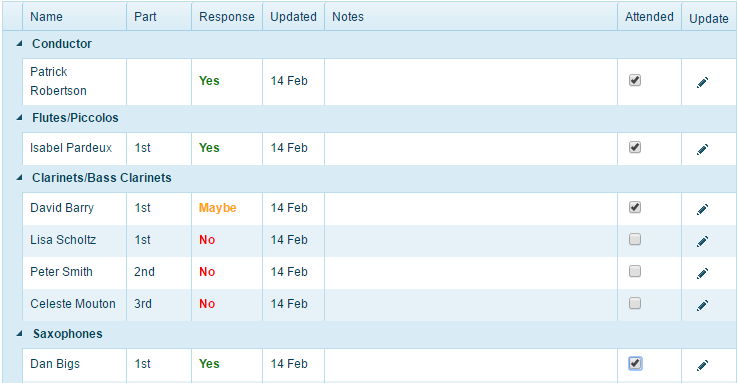This screenshot has width=738, height=383.
Task: Mark Lisa Scholtz as attended
Action: tap(635, 239)
